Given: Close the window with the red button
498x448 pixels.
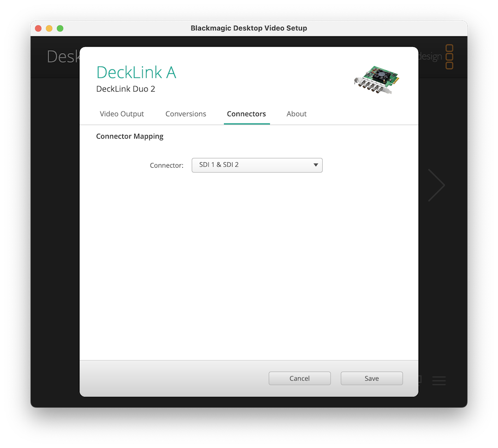Looking at the screenshot, I should click(38, 28).
